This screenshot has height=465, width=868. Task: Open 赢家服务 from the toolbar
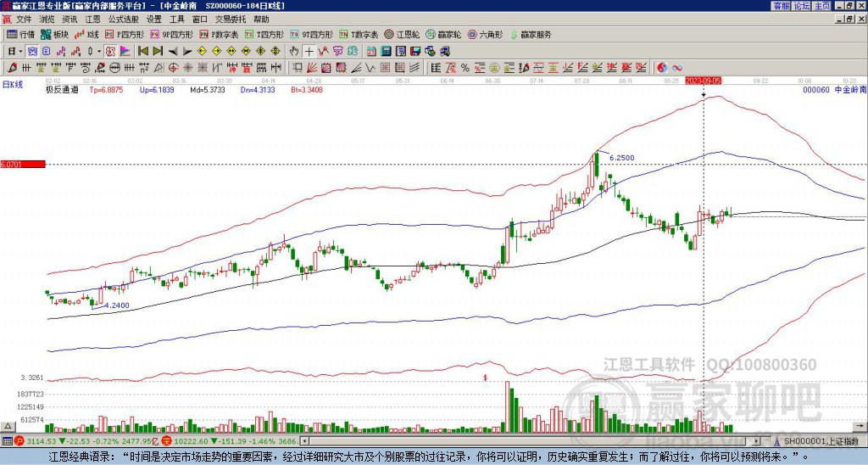(x=531, y=34)
